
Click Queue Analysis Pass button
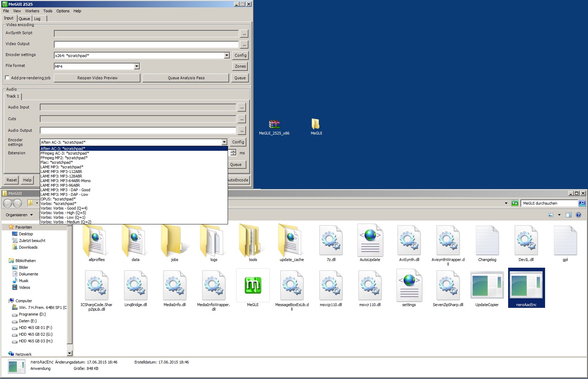pos(186,78)
